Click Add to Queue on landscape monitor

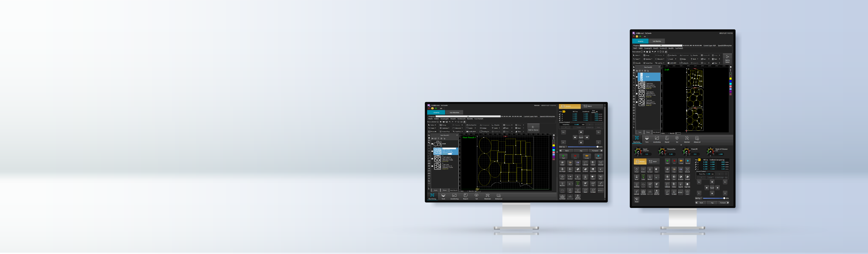[533, 128]
